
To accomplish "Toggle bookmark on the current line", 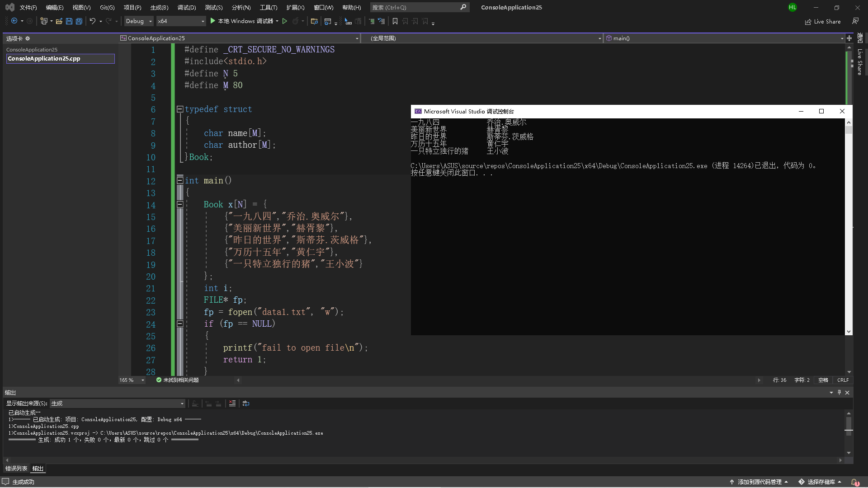I will pos(395,21).
